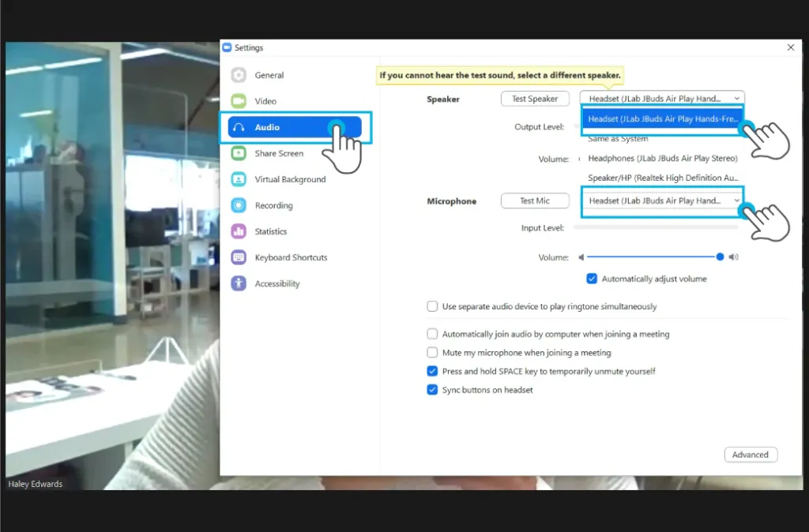Click the yellow test sound tooltip message

(x=500, y=75)
